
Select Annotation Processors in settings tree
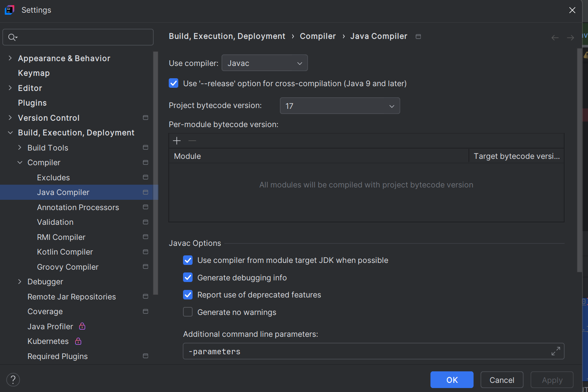78,207
